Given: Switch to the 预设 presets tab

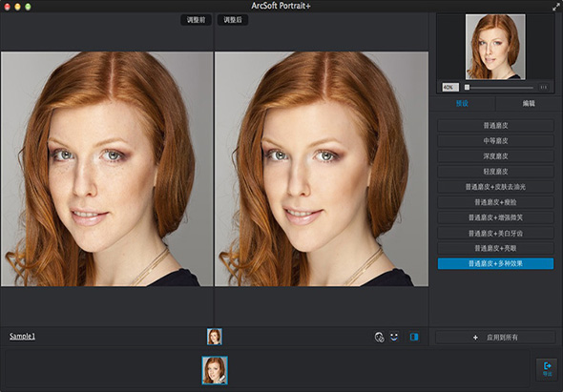Looking at the screenshot, I should pyautogui.click(x=462, y=103).
